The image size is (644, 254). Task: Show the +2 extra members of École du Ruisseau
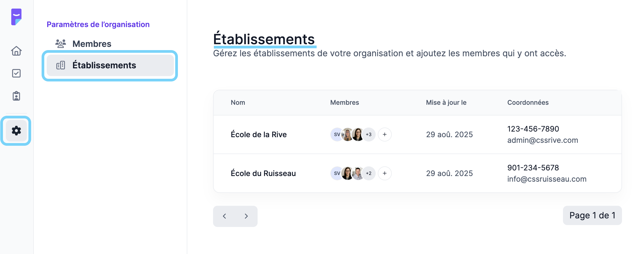[x=369, y=173]
